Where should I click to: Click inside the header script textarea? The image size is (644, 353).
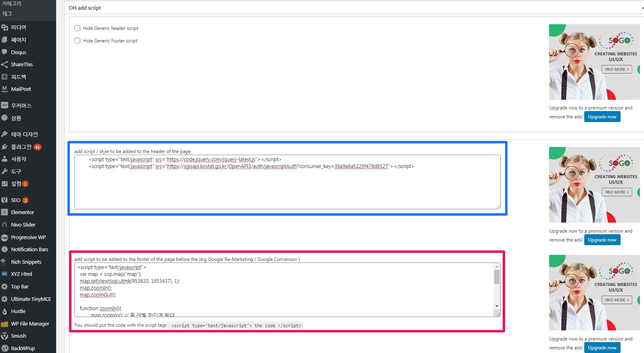[x=287, y=182]
